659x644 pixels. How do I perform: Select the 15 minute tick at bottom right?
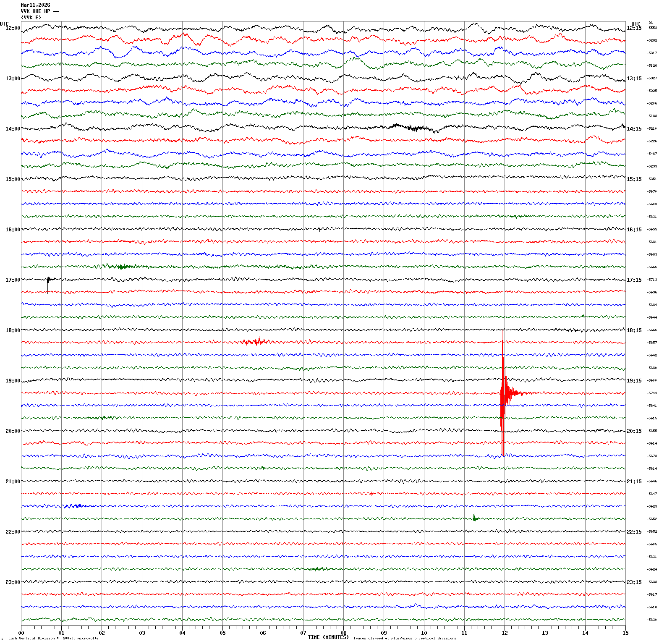point(625,633)
